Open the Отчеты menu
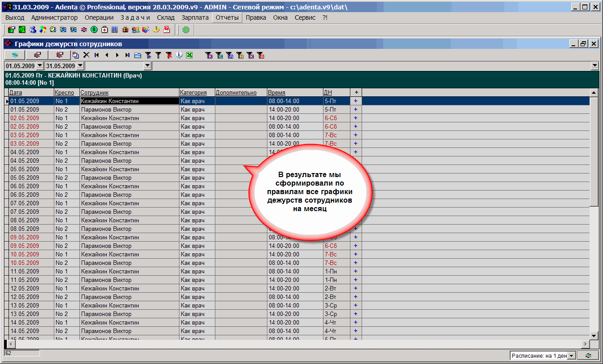Image resolution: width=603 pixels, height=364 pixels. click(227, 17)
